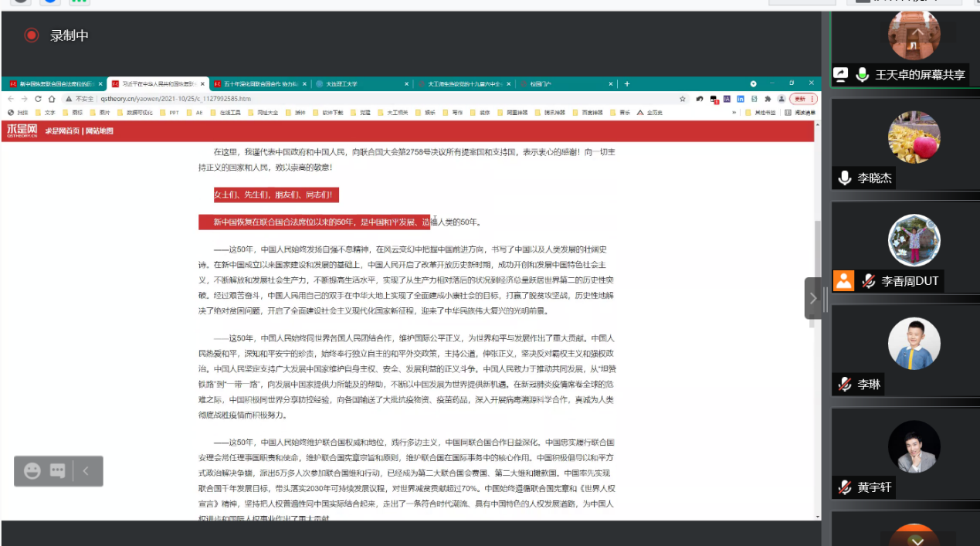Screen dimensions: 980x546
Task: Open the S-shaped extension icon
Action: point(754,99)
